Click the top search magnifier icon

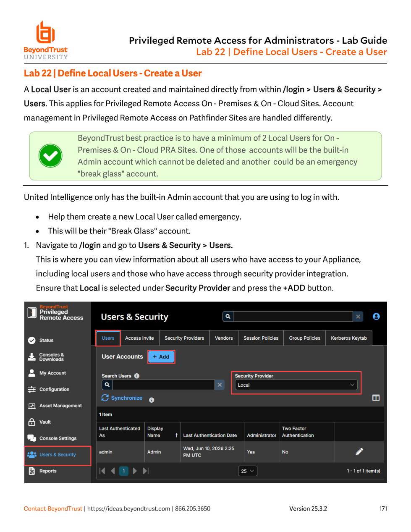(x=228, y=317)
